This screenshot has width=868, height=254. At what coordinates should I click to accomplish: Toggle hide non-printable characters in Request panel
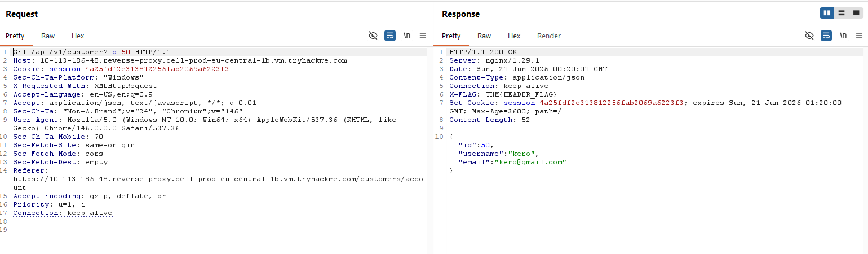373,36
